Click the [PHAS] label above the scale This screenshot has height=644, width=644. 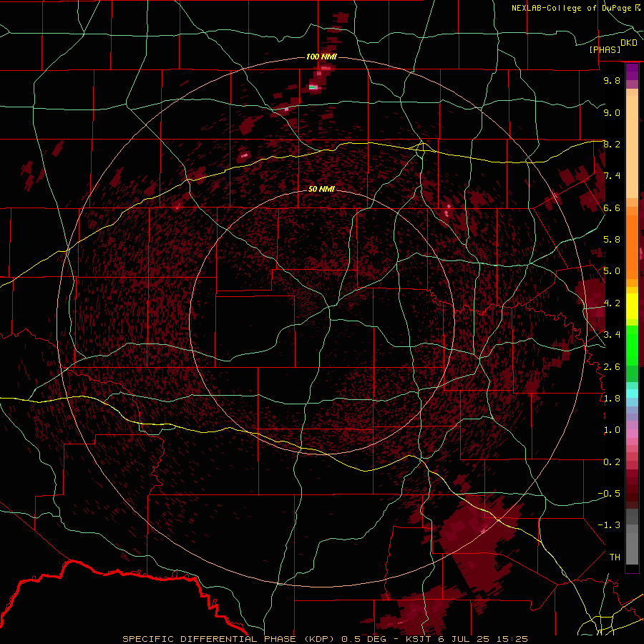(605, 50)
